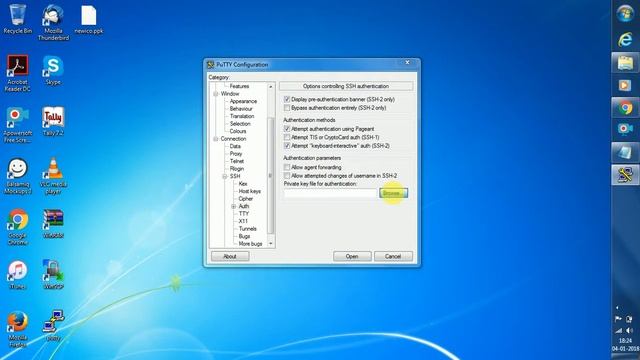Select Behaviour category

(241, 109)
